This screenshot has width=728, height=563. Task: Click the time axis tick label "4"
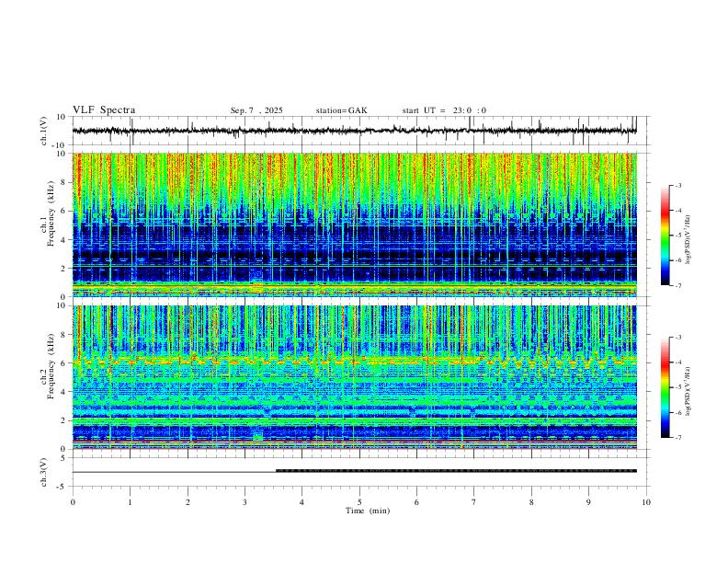click(x=301, y=502)
